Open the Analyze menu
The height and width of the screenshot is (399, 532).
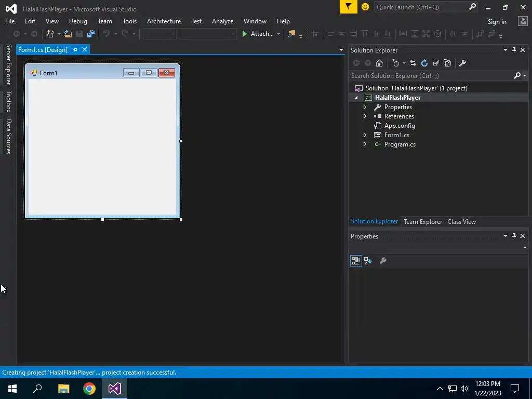click(x=222, y=21)
